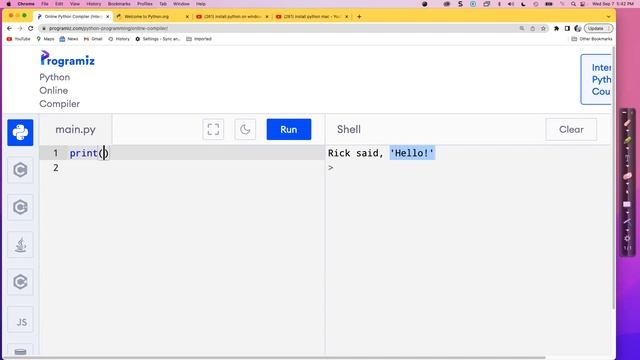Select the main.py file tab
640x360 pixels.
click(76, 129)
